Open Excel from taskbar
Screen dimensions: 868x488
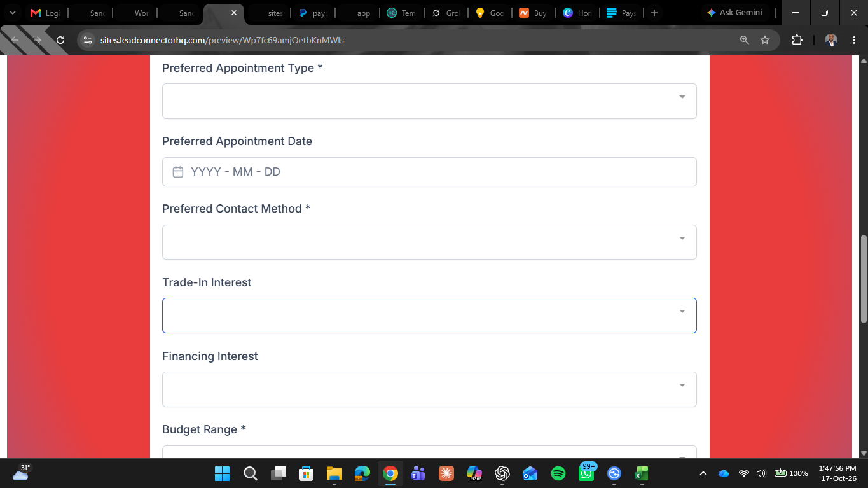point(642,473)
